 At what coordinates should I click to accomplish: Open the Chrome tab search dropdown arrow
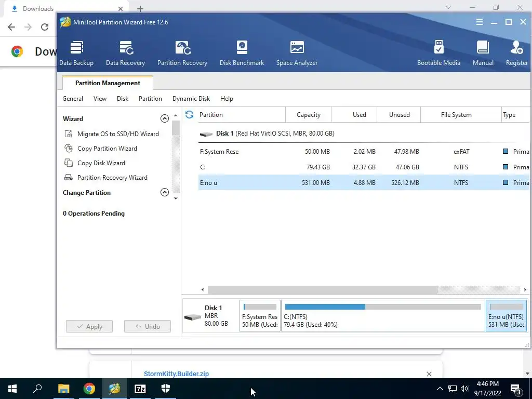click(x=448, y=7)
